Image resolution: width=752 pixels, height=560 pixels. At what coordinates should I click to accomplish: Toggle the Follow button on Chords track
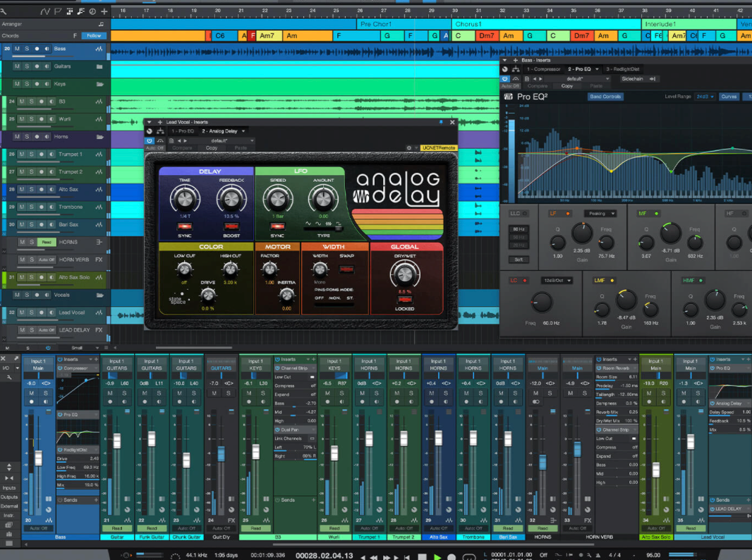pos(94,36)
